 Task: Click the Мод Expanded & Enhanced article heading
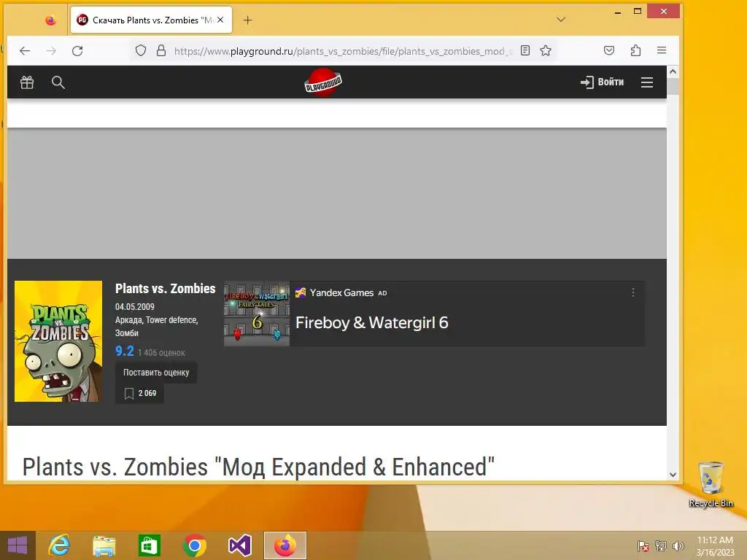(259, 467)
